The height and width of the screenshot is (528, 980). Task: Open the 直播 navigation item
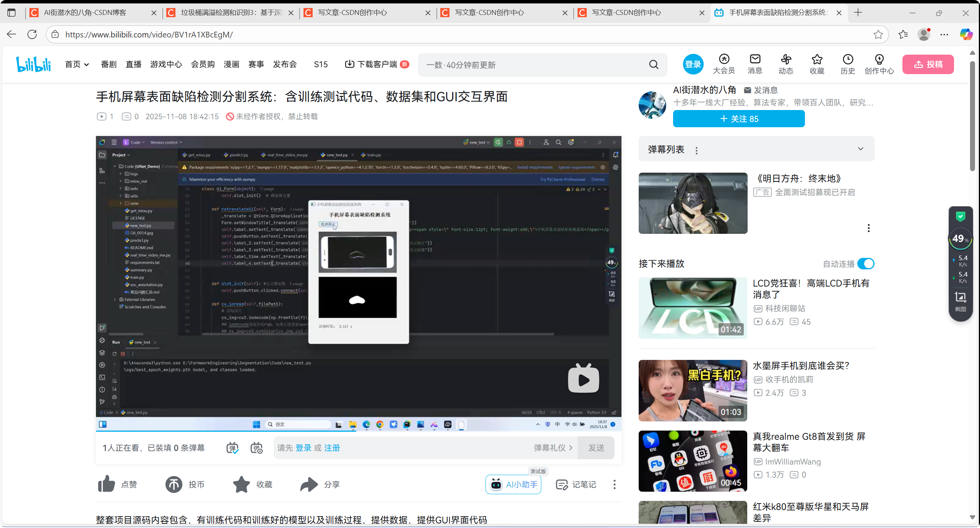(x=133, y=64)
